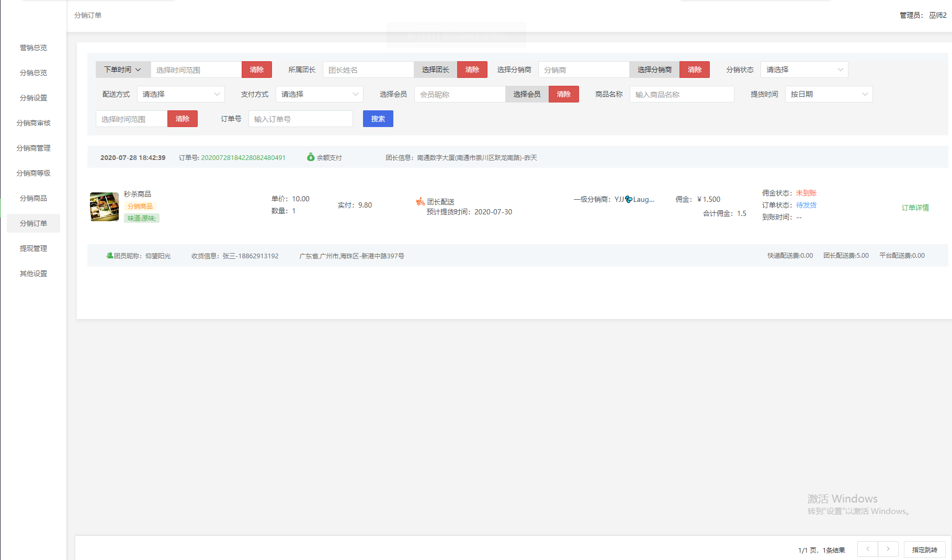Viewport: 952px width, 560px height.
Task: Click the blue 搜索 button
Action: [378, 119]
